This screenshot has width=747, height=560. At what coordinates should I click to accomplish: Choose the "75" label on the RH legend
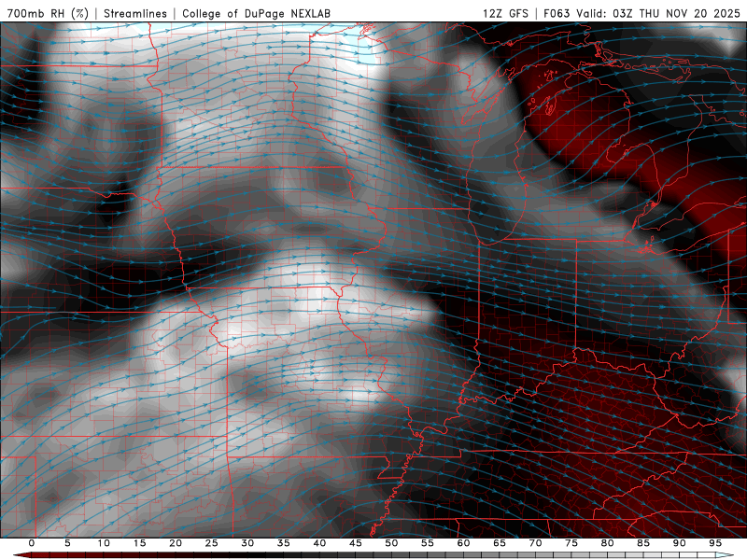571,543
